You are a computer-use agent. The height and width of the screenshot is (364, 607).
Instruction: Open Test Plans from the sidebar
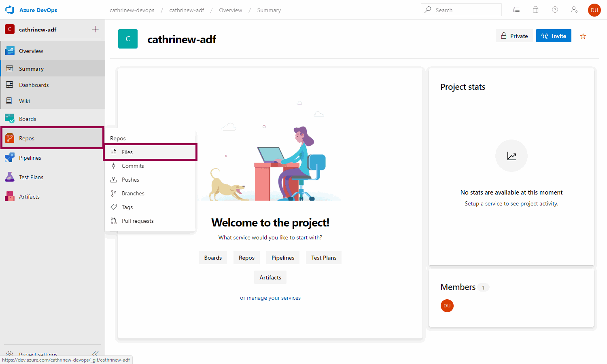click(31, 177)
